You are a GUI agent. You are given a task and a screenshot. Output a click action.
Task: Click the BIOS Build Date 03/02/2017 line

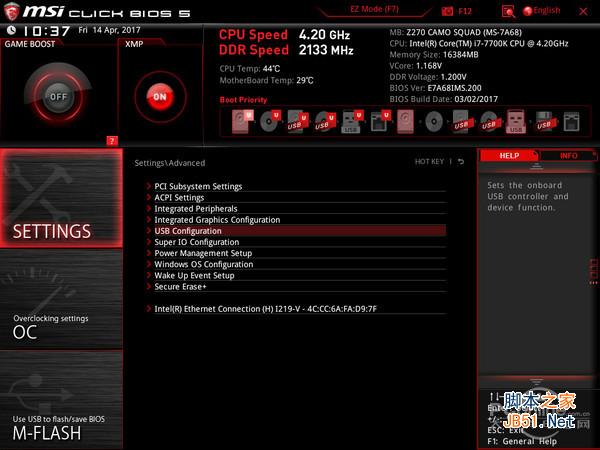[443, 99]
